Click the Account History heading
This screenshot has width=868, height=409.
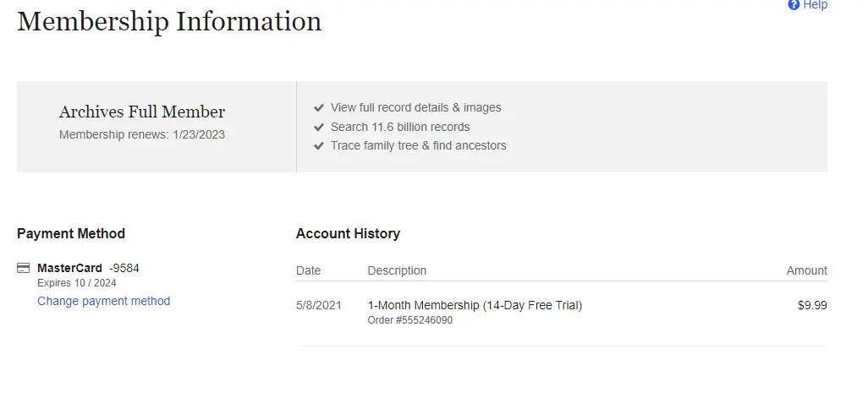[348, 234]
